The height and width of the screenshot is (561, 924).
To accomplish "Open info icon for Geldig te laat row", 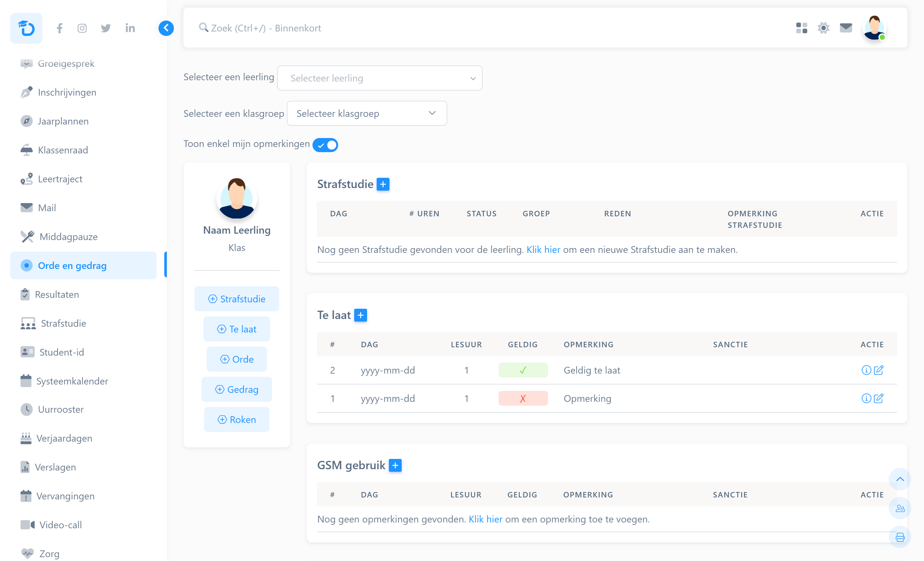I will point(866,370).
